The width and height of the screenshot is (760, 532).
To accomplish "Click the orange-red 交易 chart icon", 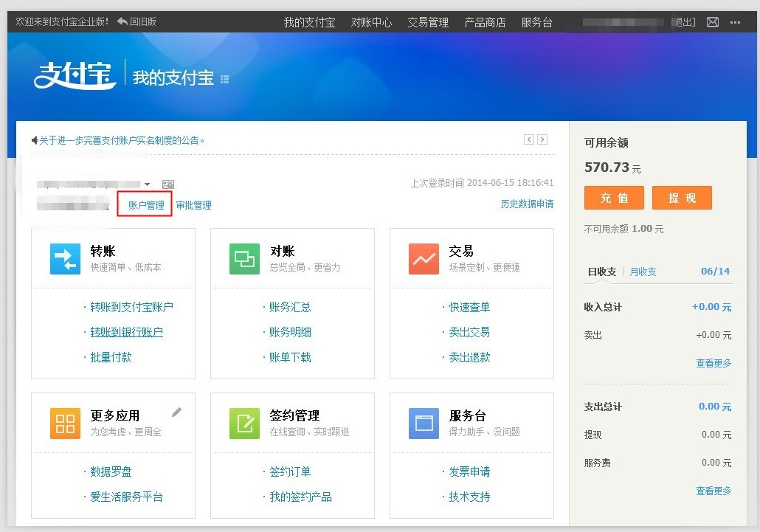I will (x=424, y=259).
